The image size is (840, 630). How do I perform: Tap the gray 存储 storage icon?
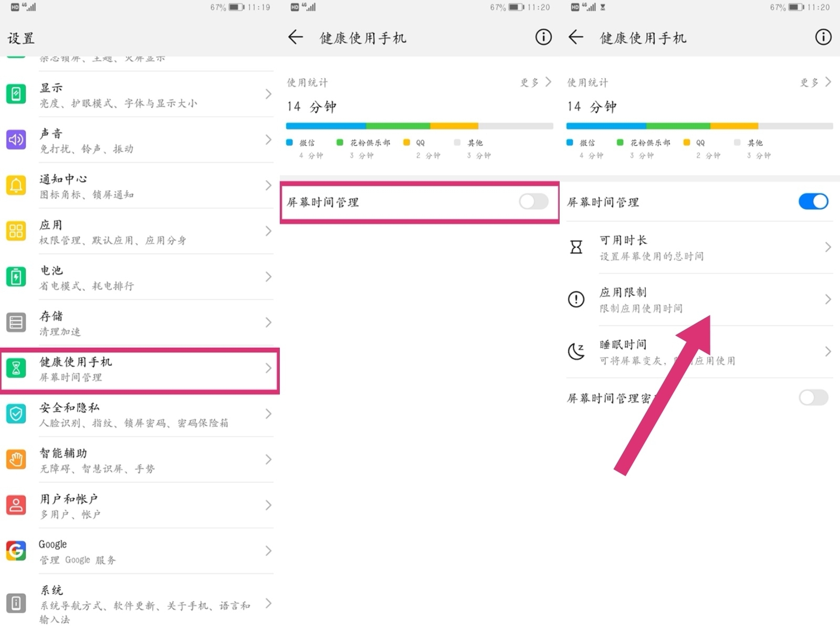coord(16,322)
